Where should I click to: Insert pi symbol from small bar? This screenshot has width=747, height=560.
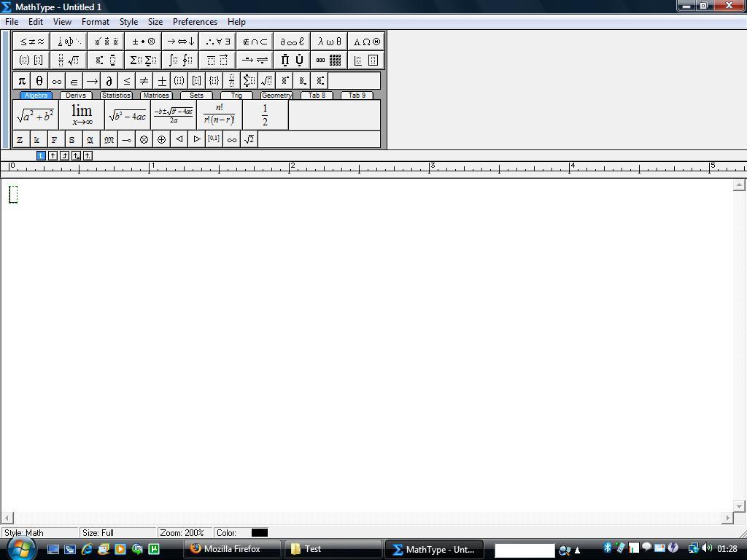[x=21, y=80]
